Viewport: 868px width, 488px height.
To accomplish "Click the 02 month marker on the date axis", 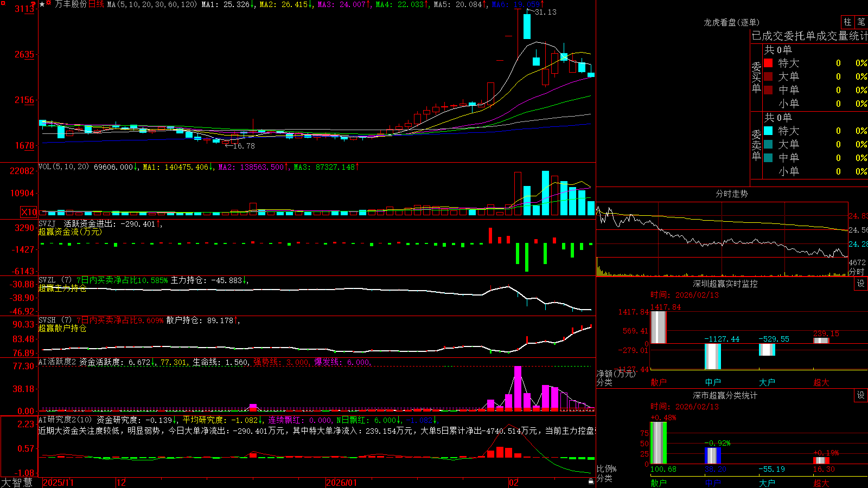I will pyautogui.click(x=514, y=483).
